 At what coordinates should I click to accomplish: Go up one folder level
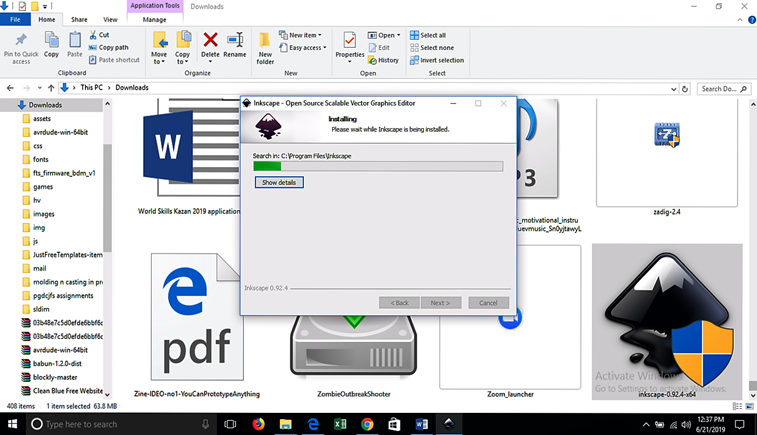[51, 88]
